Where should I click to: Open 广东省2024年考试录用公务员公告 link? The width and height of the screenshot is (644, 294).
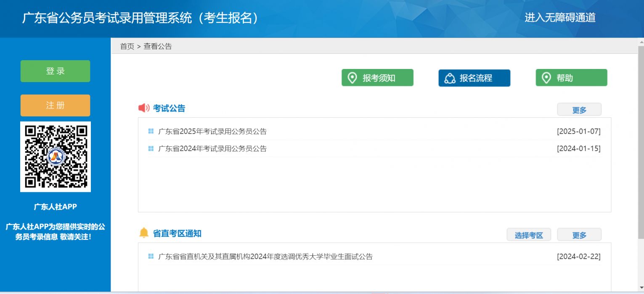(212, 148)
